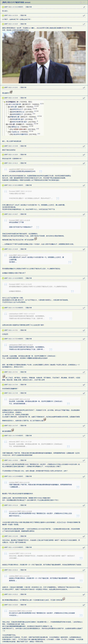The width and height of the screenshot is (88, 644).
Task: Show only author posts on floor 10#
Action: click(x=23, y=16)
